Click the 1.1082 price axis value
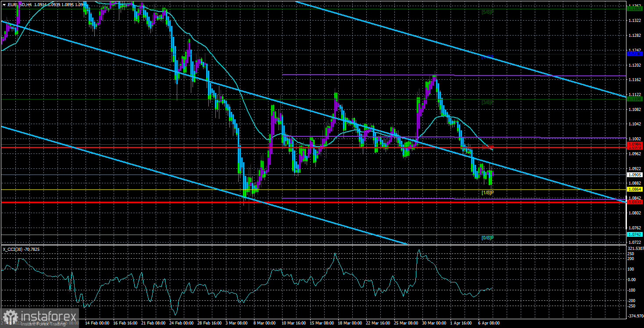Viewport: 644px width, 328px height. tap(635, 109)
